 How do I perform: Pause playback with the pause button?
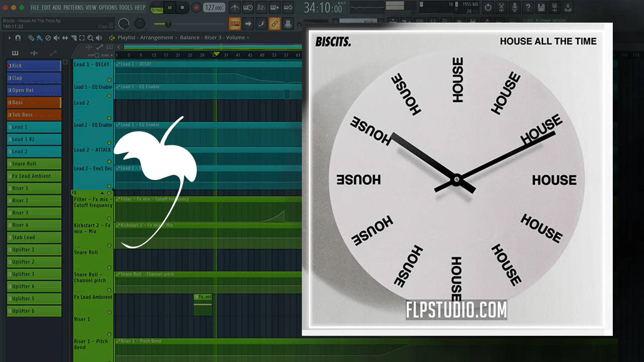click(170, 8)
